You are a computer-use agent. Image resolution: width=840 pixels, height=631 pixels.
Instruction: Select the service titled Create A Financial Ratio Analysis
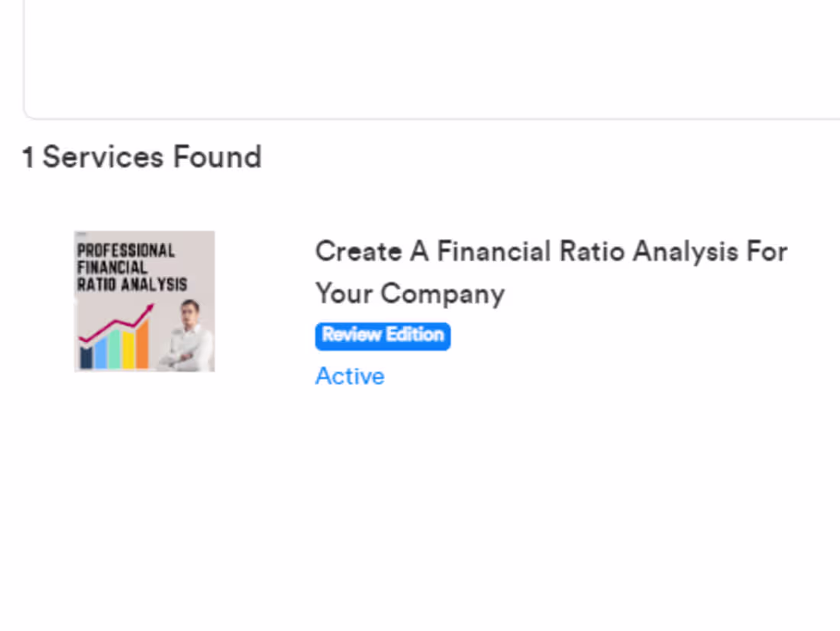[x=551, y=251]
